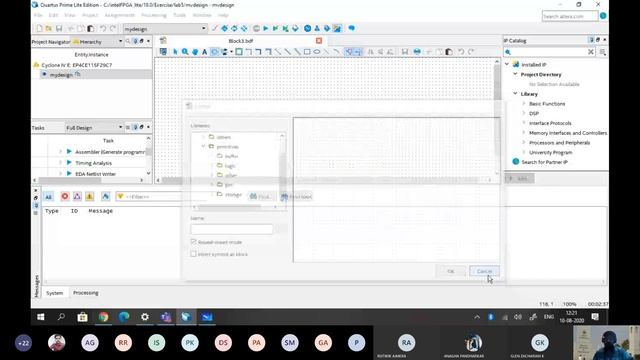Open the Processing menu
The width and height of the screenshot is (640, 360).
click(154, 15)
